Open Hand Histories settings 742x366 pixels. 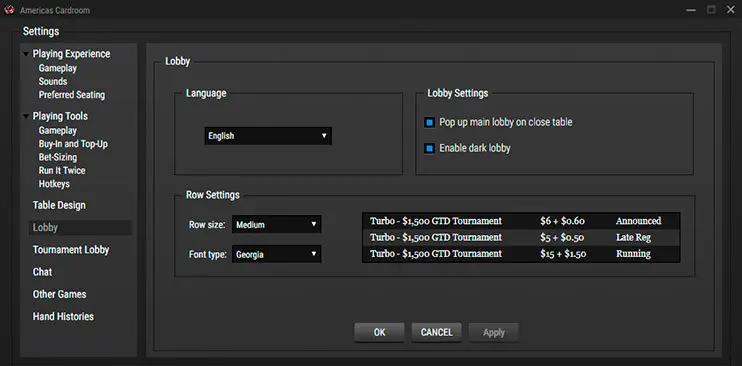63,316
